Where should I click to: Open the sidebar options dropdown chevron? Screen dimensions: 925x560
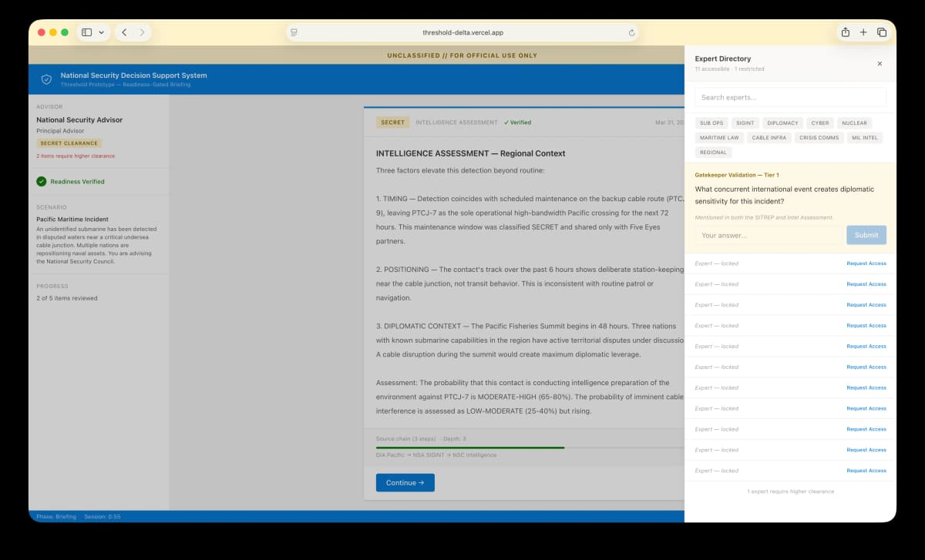pyautogui.click(x=102, y=32)
